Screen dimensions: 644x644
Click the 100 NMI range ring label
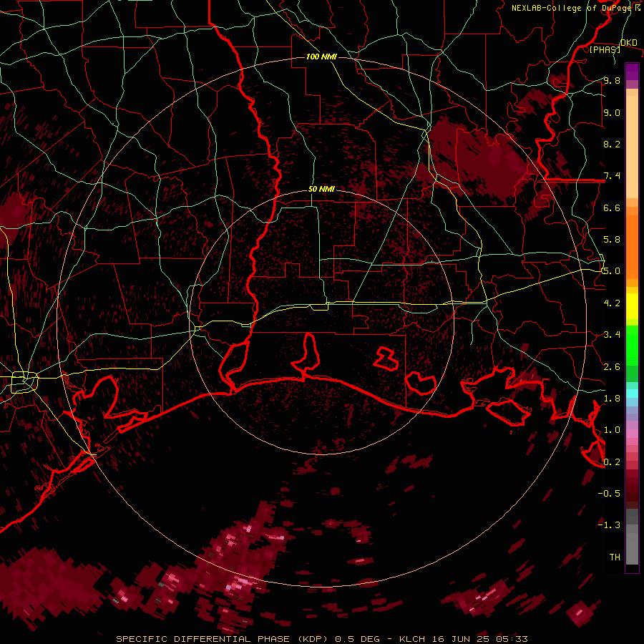[x=321, y=57]
